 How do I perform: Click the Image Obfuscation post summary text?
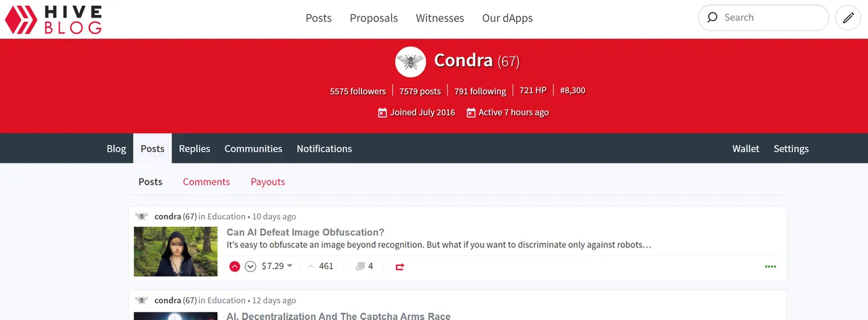pos(439,245)
